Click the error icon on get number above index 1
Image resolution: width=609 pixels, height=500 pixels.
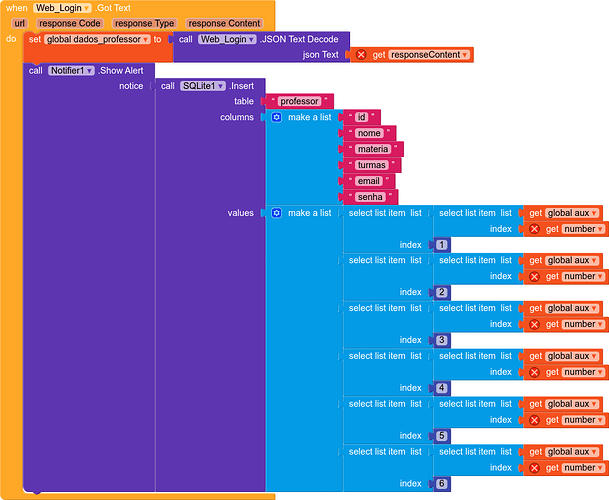click(x=534, y=229)
